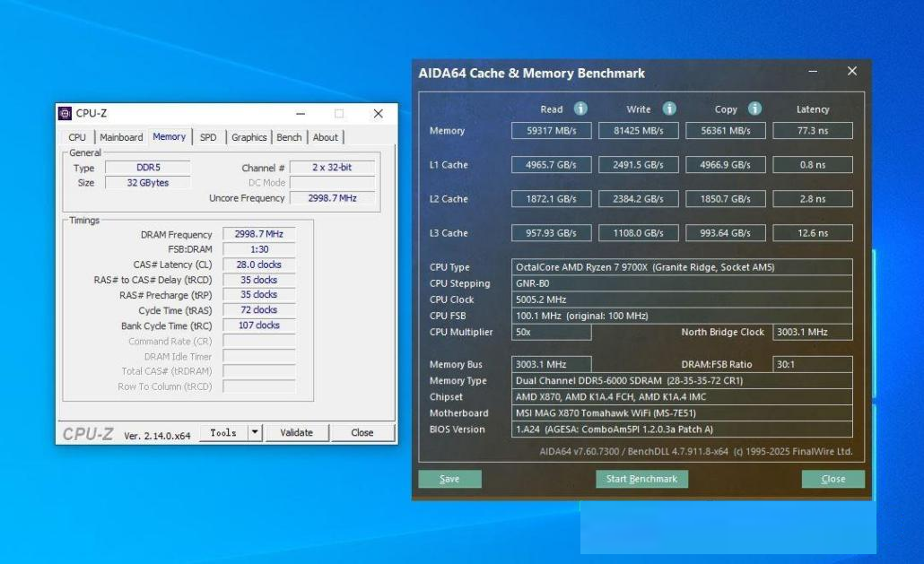Click the Copy info icon in AIDA64
This screenshot has height=564, width=924.
[754, 108]
